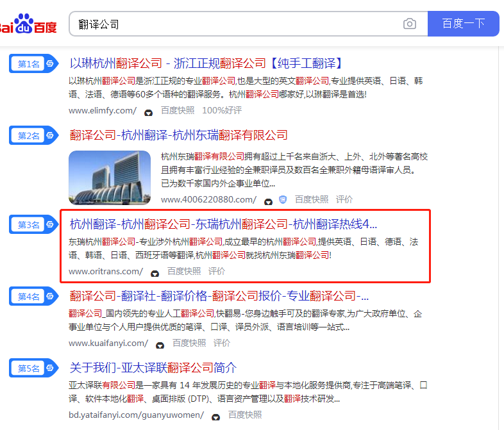Click the 百度一下 search button

(463, 24)
